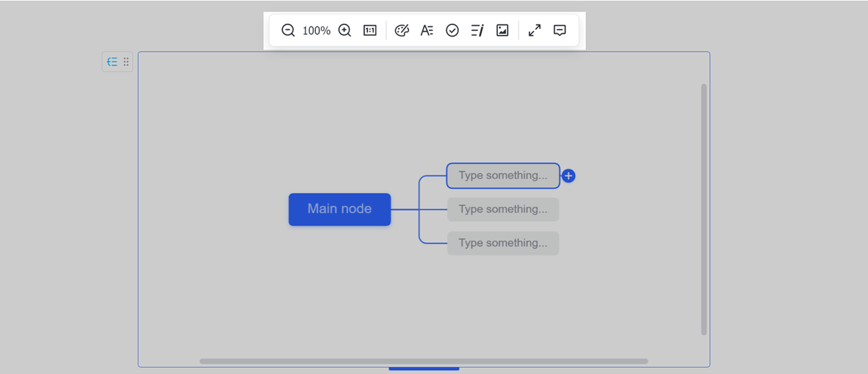Click the 100% zoom level text
This screenshot has height=374, width=868.
316,30
